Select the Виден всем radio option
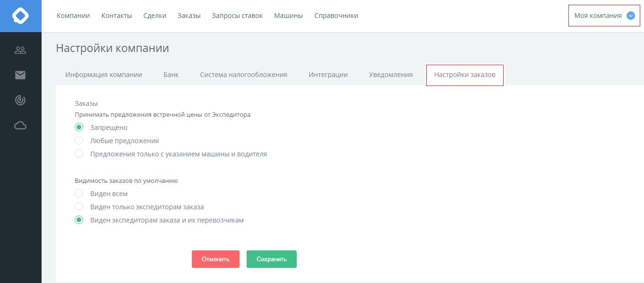Viewport: 644px width, 283px height. click(x=79, y=193)
